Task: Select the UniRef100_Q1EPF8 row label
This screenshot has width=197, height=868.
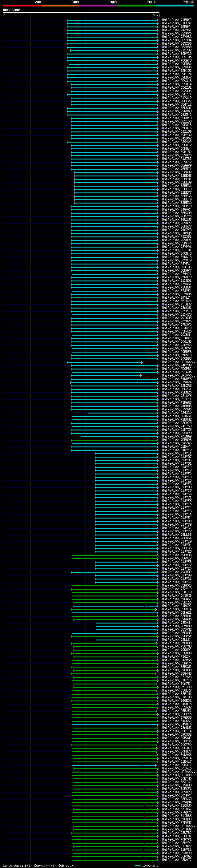Action: [177, 206]
